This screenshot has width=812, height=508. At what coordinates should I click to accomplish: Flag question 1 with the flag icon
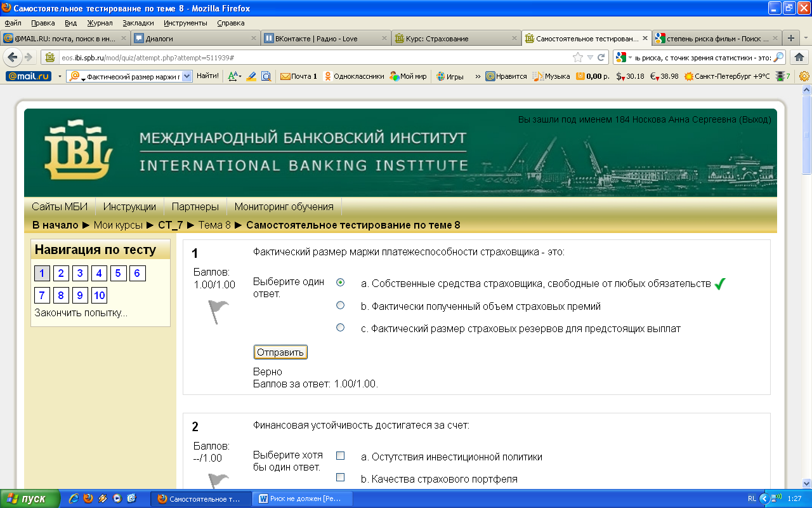click(218, 311)
